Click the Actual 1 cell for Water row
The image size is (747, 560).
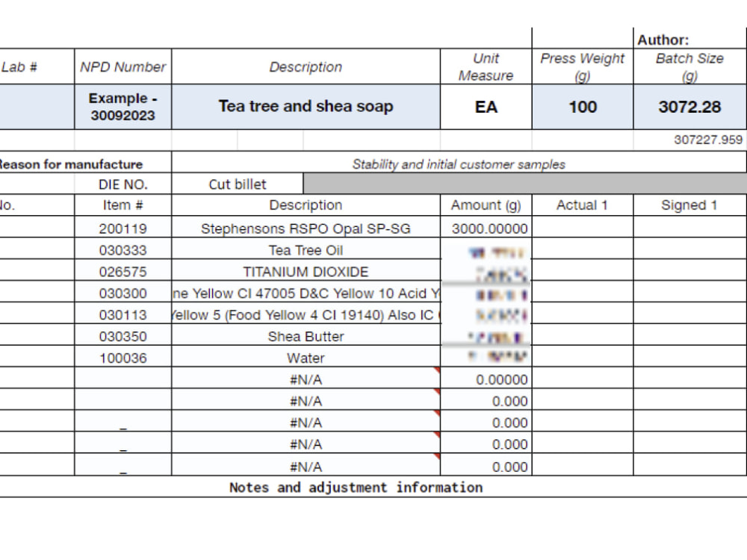(x=582, y=357)
